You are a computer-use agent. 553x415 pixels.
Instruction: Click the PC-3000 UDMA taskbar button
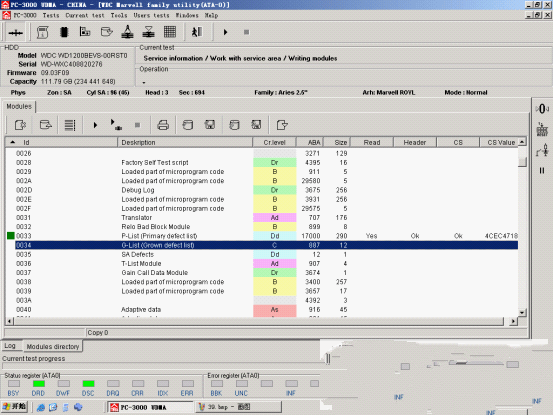coord(150,407)
